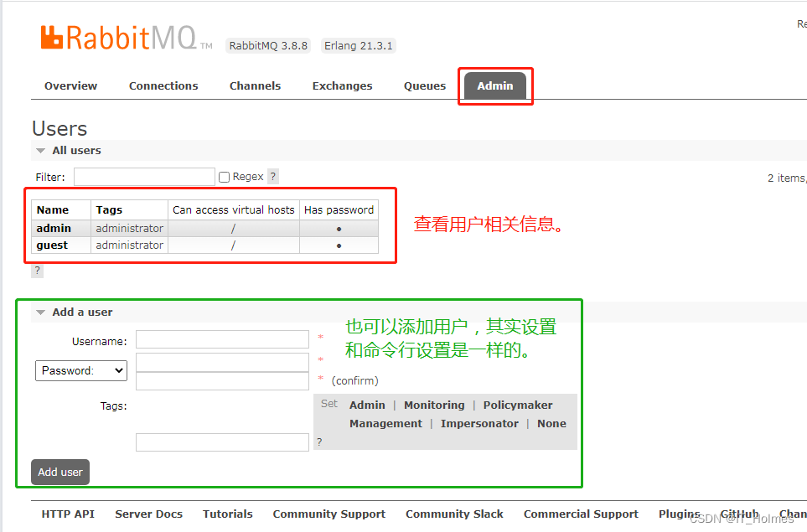807x532 pixels.
Task: Open the Tags help question mark
Action: click(x=319, y=442)
